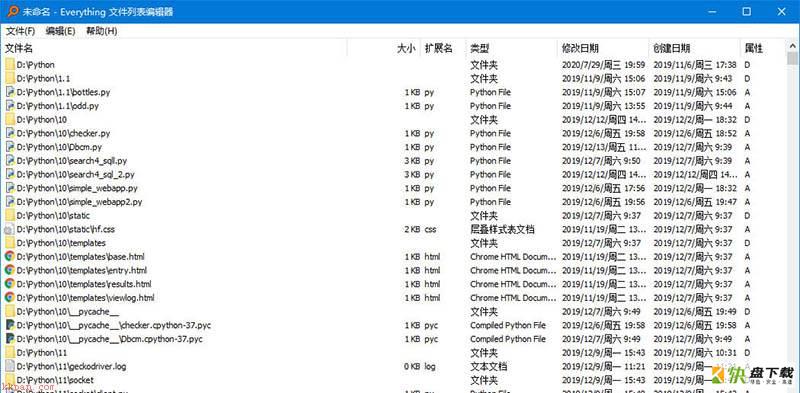Click the Chrome icon beside viewlog.html

pyautogui.click(x=10, y=297)
